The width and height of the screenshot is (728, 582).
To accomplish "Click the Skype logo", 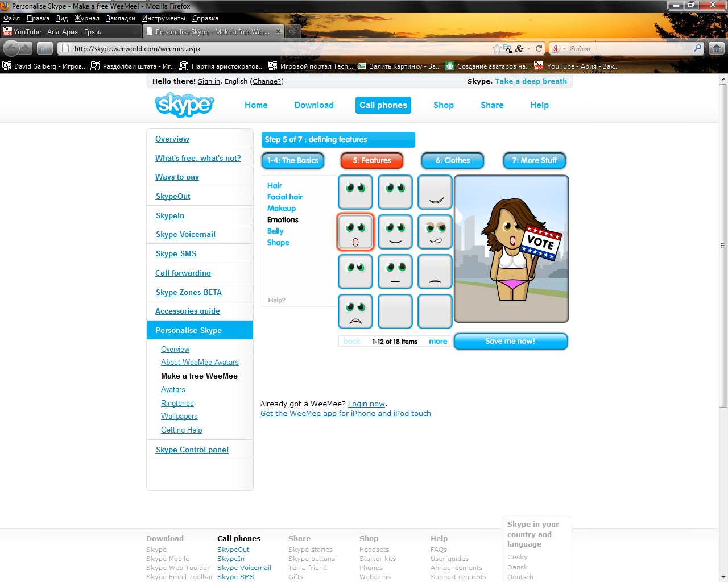I will pos(184,105).
